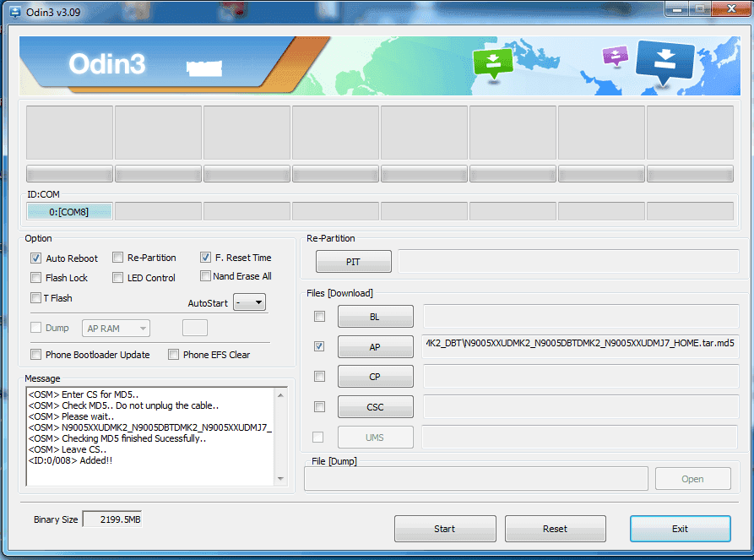Open the AP RAM dump dropdown

(x=116, y=329)
